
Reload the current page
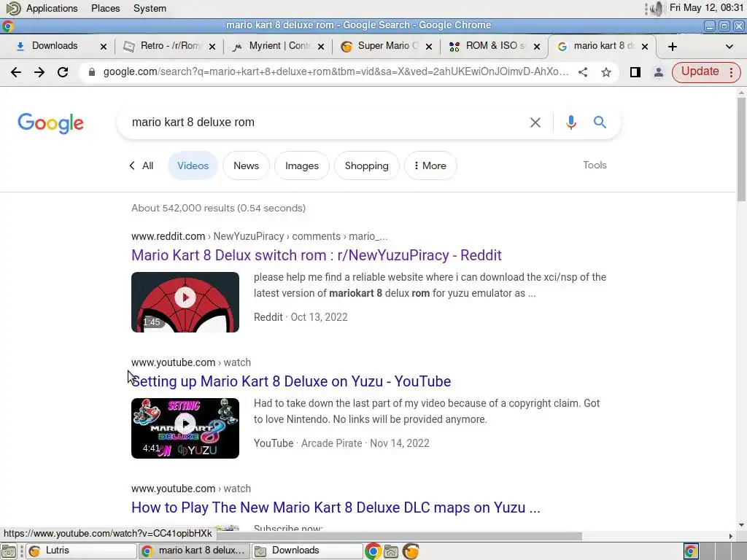(x=63, y=72)
